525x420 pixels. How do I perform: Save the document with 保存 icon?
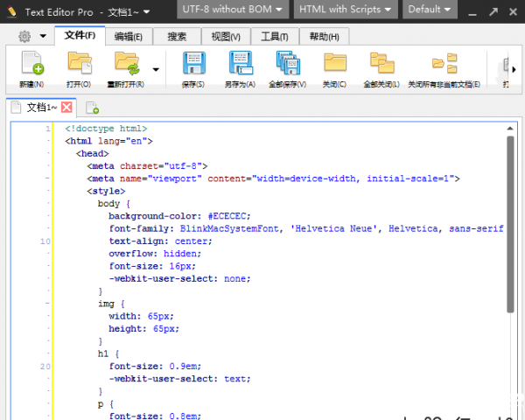193,65
